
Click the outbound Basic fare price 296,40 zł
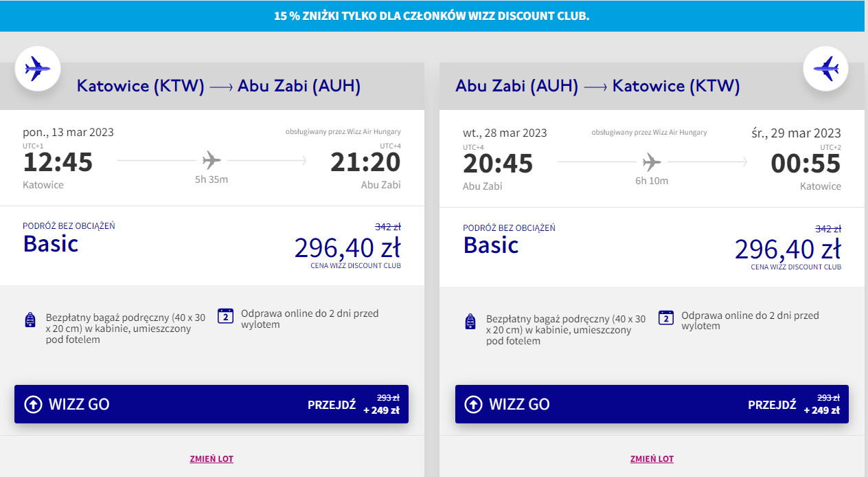coord(347,247)
